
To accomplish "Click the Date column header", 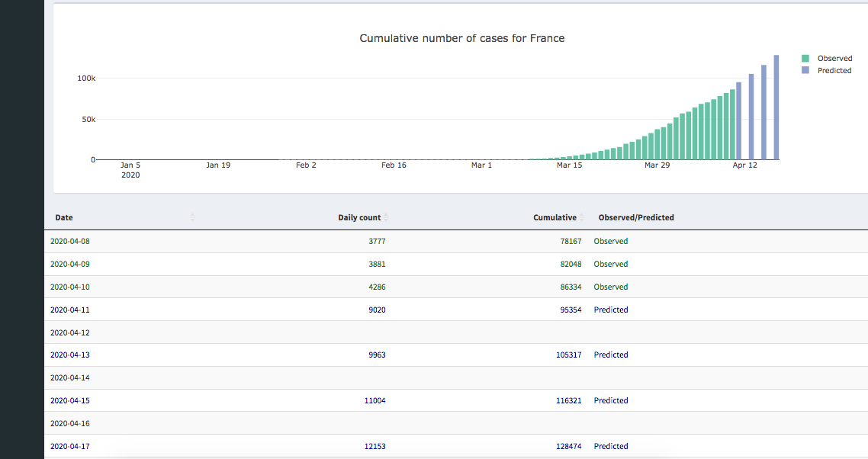I will (64, 218).
